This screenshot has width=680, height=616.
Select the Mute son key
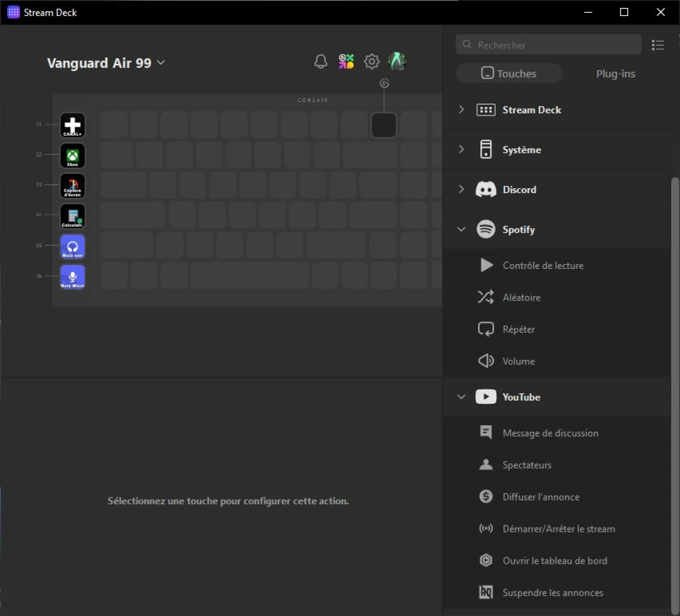tap(73, 247)
